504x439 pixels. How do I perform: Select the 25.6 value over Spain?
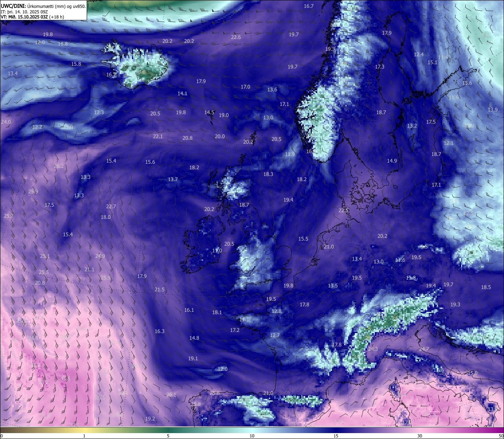(x=215, y=393)
